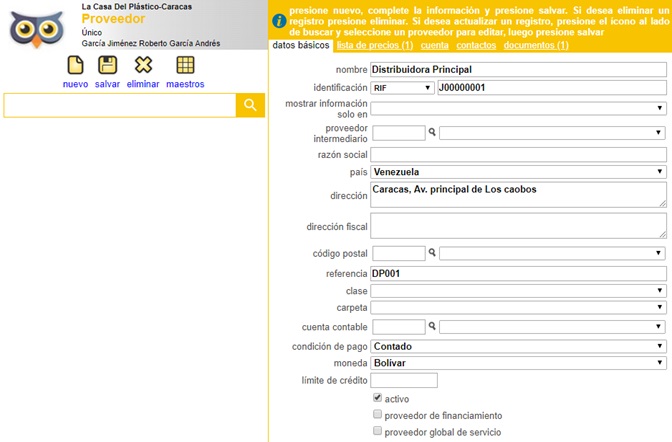This screenshot has height=442, width=672.
Task: Click the límite de crédito field
Action: coord(404,380)
